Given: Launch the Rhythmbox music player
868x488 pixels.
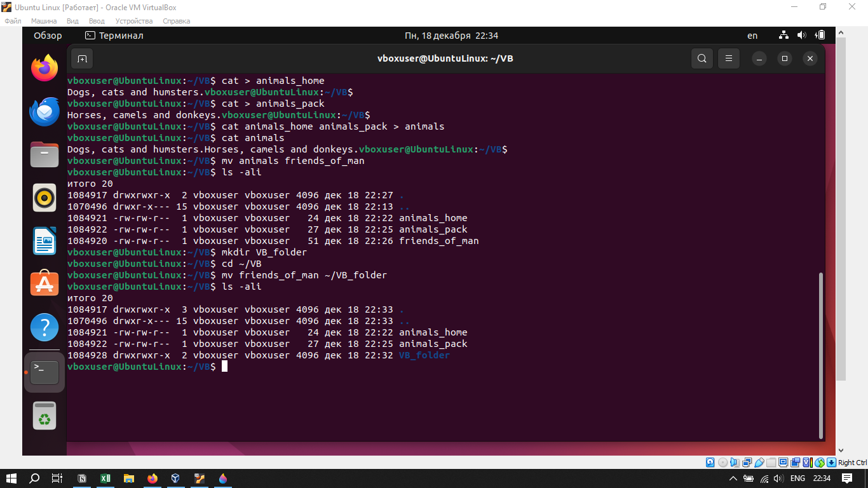Looking at the screenshot, I should tap(44, 198).
